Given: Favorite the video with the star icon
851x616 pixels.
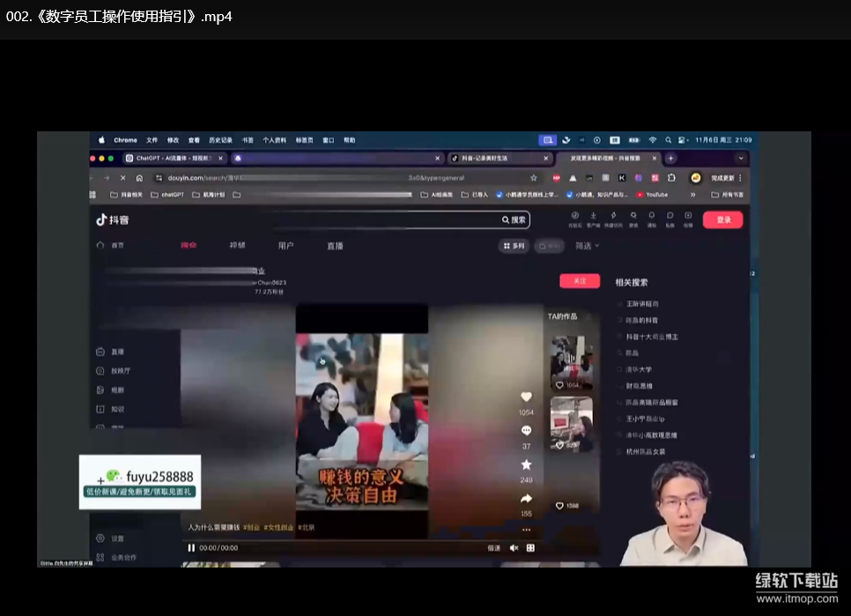Looking at the screenshot, I should (x=526, y=464).
